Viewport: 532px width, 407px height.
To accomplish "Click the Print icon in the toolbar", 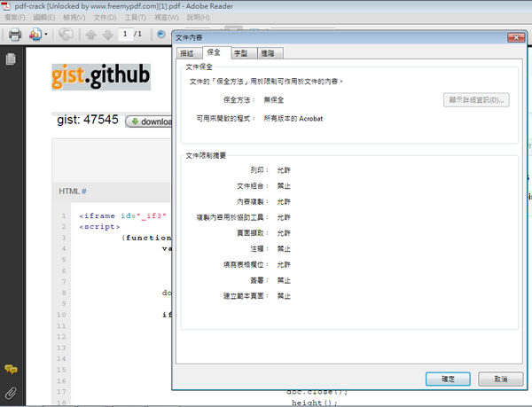I will pos(14,35).
